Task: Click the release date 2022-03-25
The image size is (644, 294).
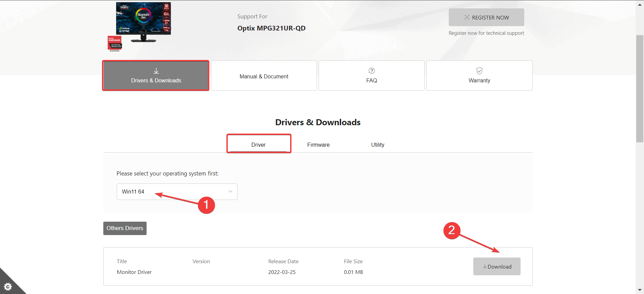Action: point(282,272)
